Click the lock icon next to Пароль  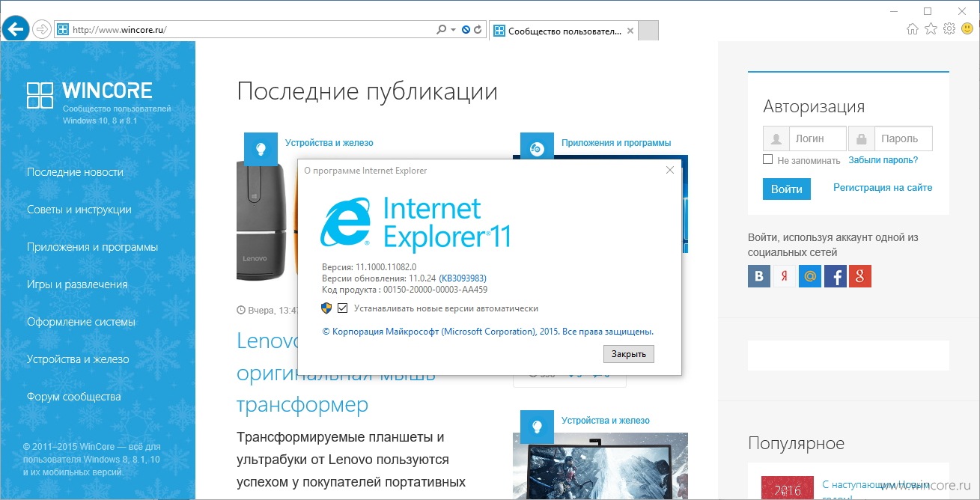862,139
